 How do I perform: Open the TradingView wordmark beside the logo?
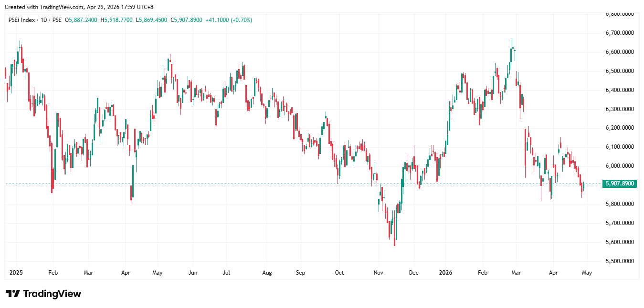[52, 294]
